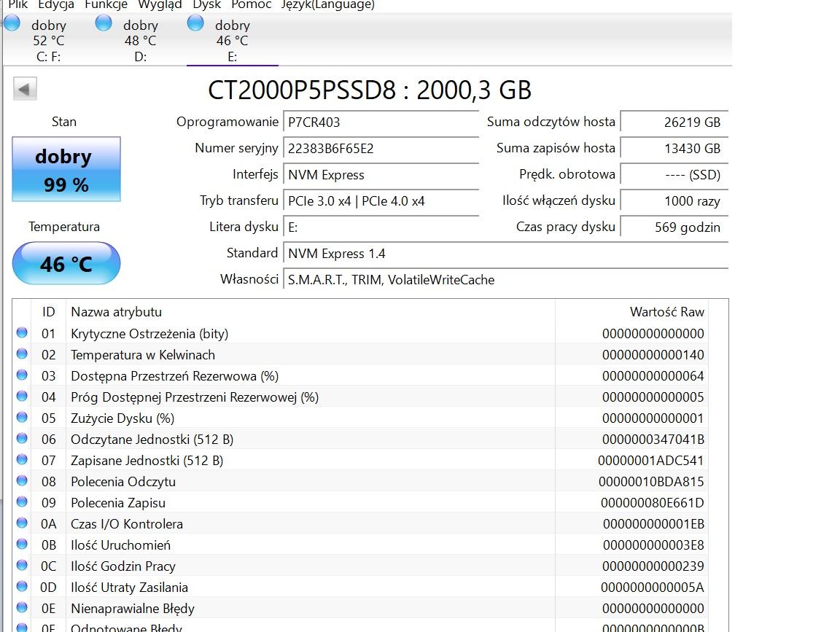The height and width of the screenshot is (632, 840).
Task: Click status dot of attribute 0A
Action: 22,523
